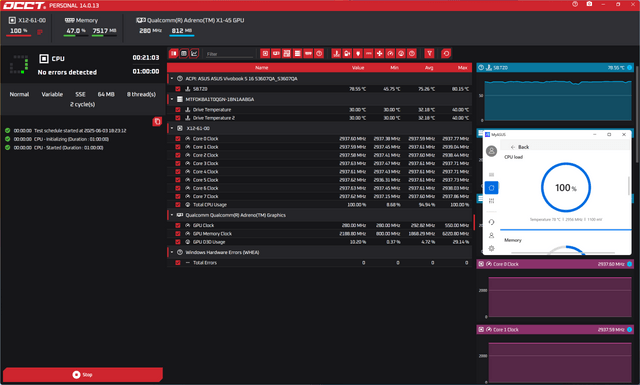This screenshot has width=640, height=385.
Task: Toggle the fan sensor filter icon
Action: 379,53
